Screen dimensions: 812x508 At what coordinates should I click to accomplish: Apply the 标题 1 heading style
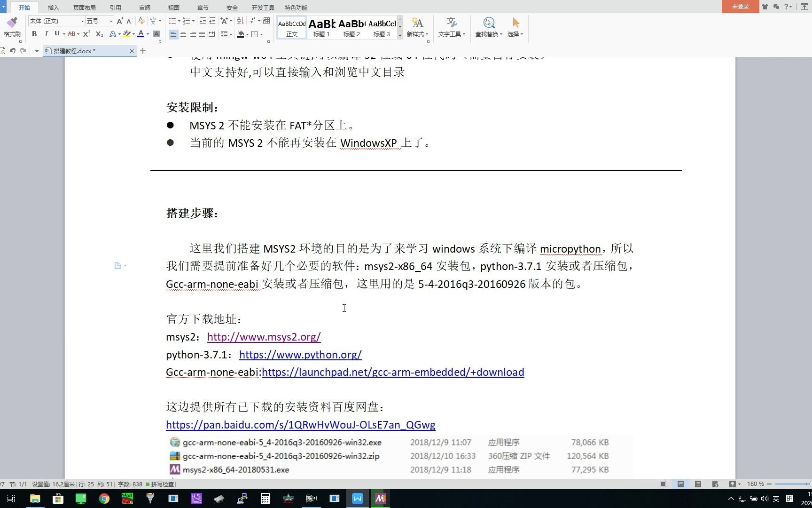322,27
